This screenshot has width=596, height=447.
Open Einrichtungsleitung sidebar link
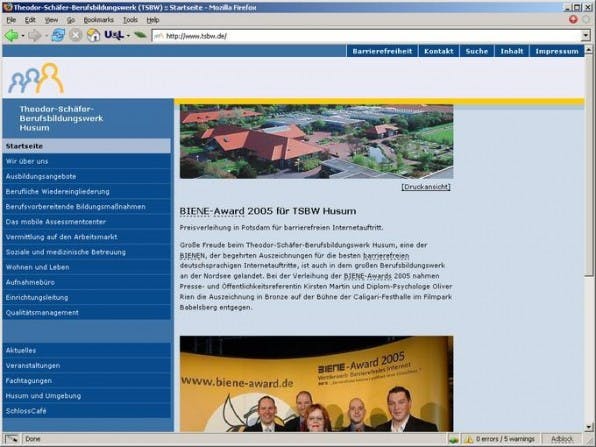point(87,298)
